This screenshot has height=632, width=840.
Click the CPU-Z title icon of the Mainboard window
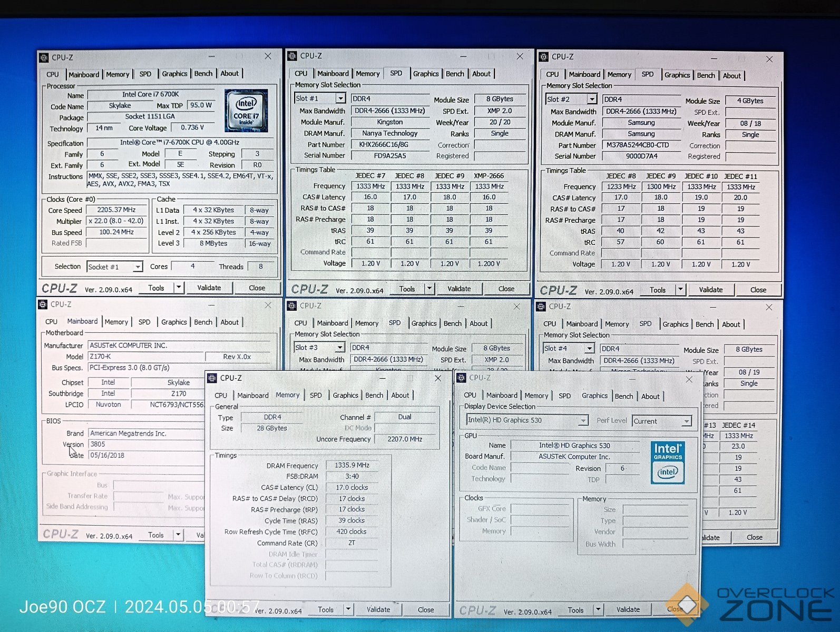click(x=43, y=304)
